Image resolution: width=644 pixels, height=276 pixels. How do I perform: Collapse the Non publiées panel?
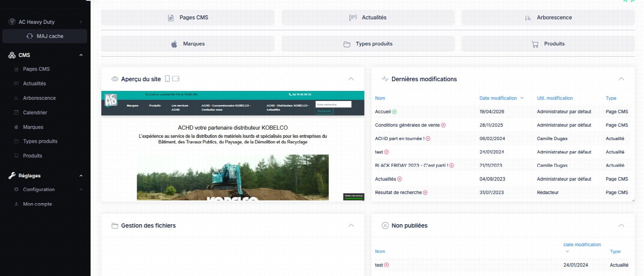click(621, 225)
